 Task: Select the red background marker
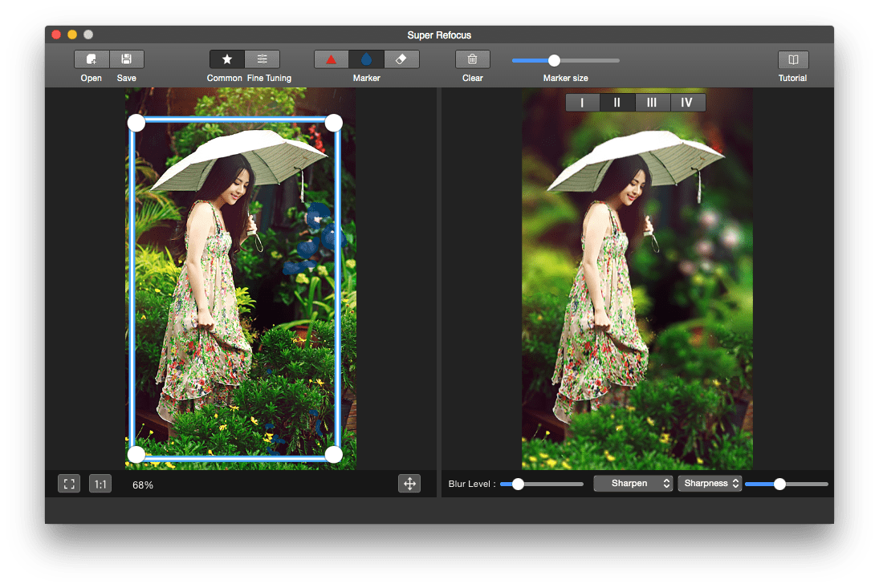pos(331,59)
